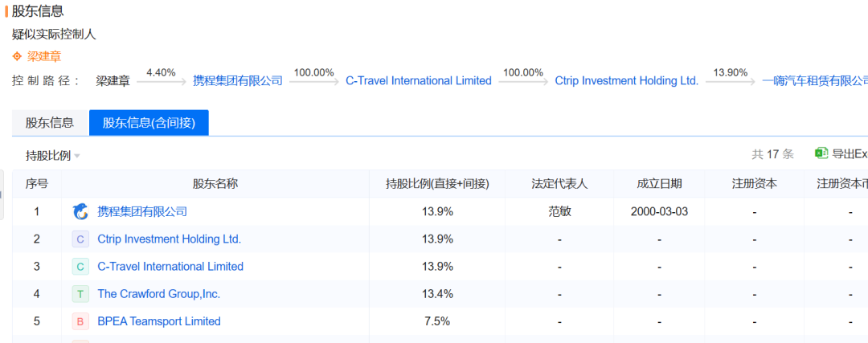Click the 注册资本 column header
This screenshot has height=343, width=868.
[754, 184]
